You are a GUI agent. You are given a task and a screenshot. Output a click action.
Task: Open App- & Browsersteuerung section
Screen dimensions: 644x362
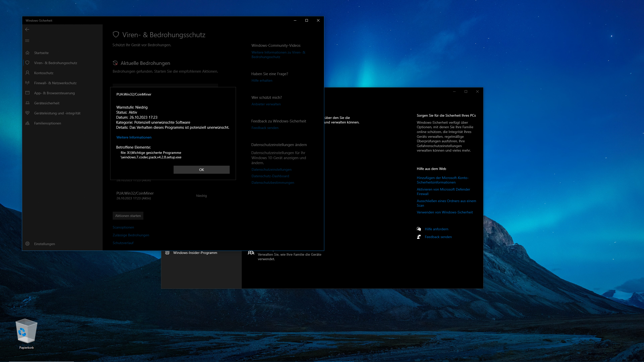pyautogui.click(x=28, y=93)
